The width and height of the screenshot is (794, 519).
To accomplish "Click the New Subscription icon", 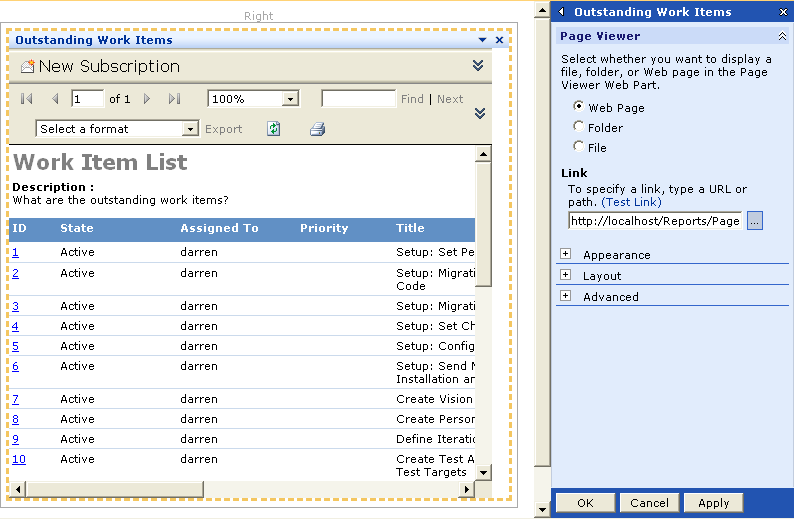I will coord(27,67).
